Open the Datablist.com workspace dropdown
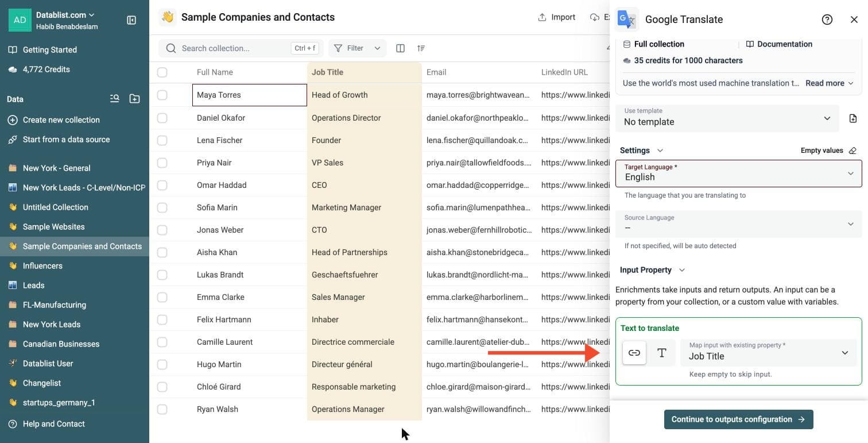Image resolution: width=868 pixels, height=443 pixels. pos(65,15)
